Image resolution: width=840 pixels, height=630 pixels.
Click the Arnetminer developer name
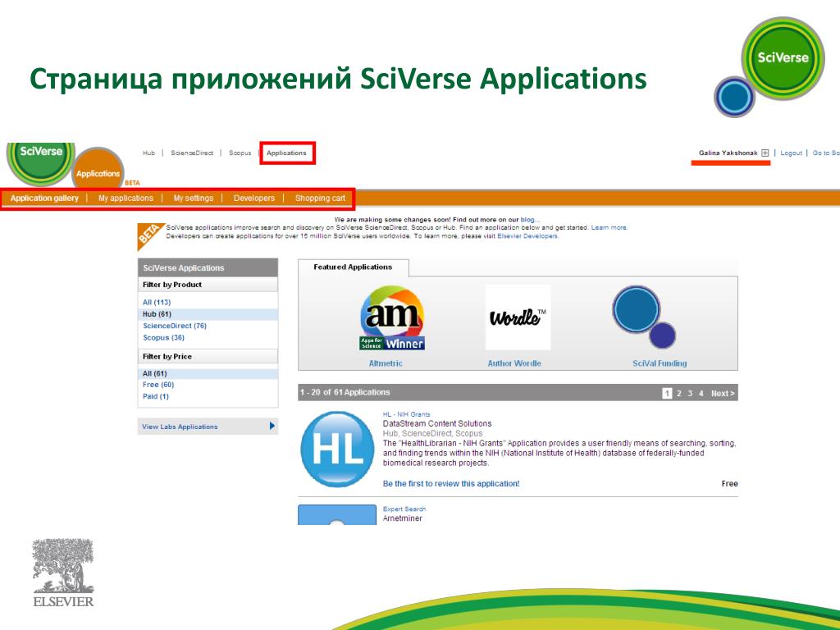point(402,518)
